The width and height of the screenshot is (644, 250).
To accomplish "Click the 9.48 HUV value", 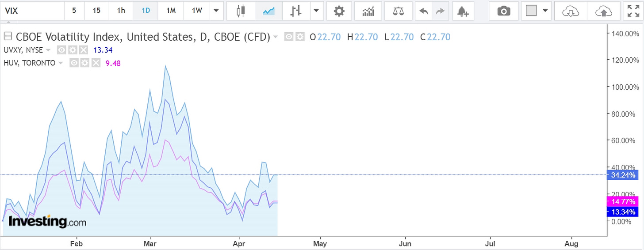I will pos(113,63).
